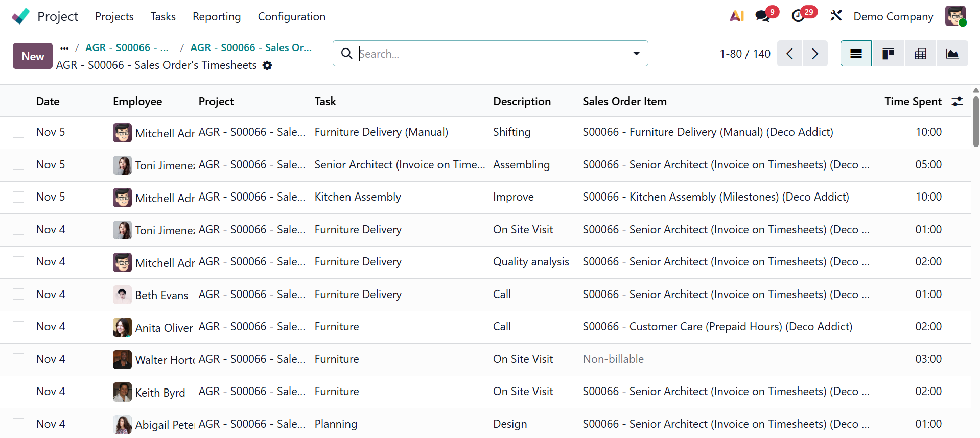
Task: Expand the search options dropdown arrow
Action: pos(636,54)
